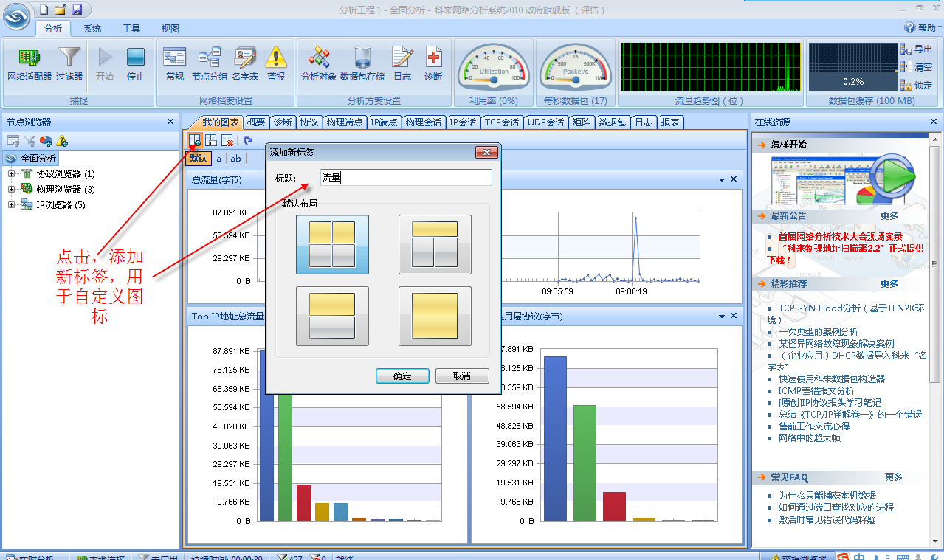Open the 系统 ribbon tab
This screenshot has height=560, width=944.
click(92, 29)
